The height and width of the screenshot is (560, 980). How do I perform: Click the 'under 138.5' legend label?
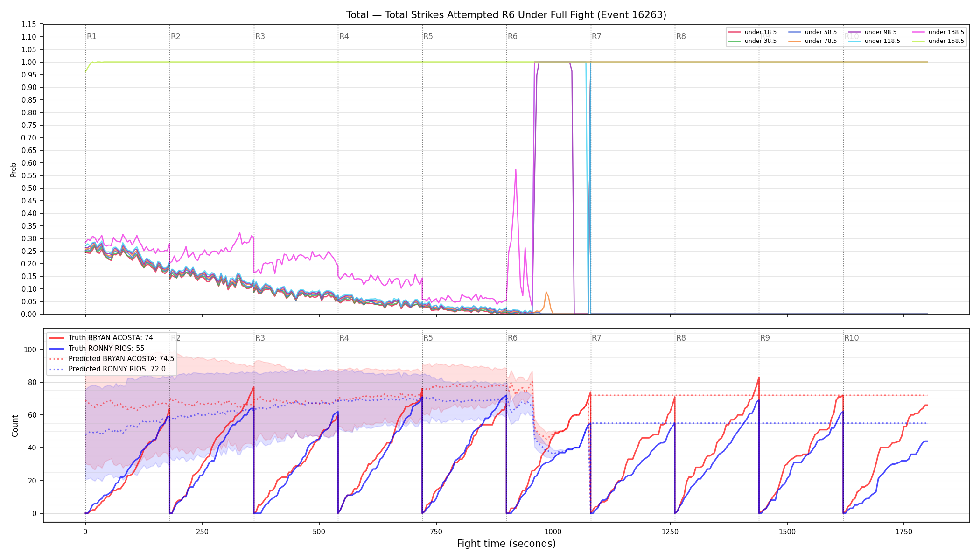[946, 32]
